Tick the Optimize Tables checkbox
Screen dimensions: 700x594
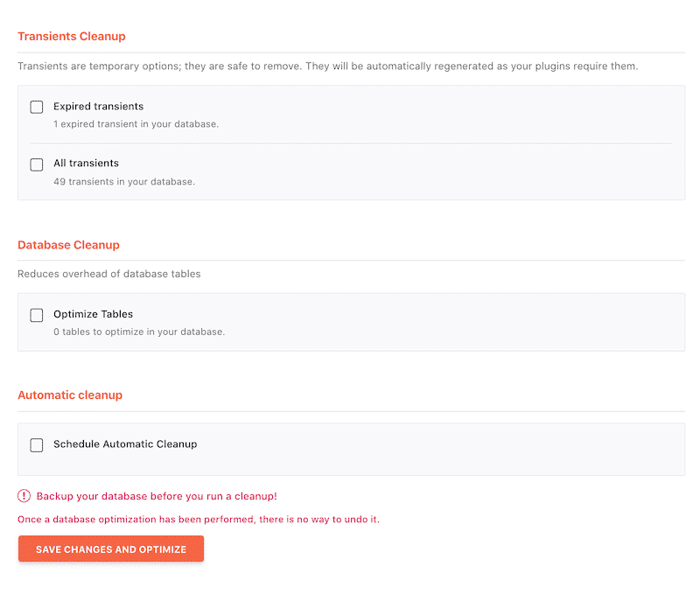[x=35, y=315]
